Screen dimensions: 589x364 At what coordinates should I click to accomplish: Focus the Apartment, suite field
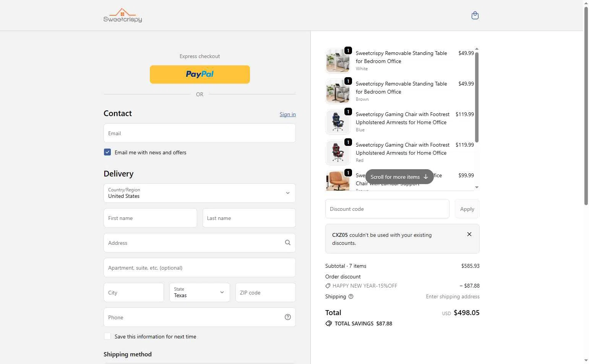[200, 267]
